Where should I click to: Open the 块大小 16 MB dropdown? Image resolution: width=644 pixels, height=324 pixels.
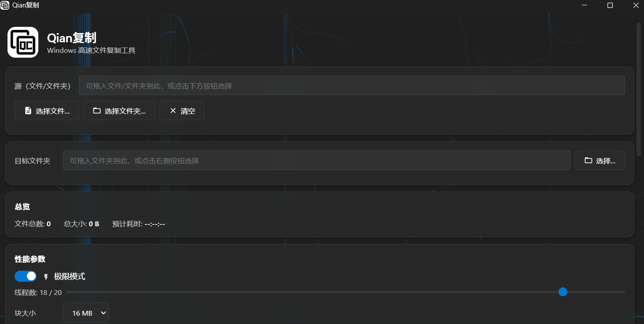click(x=85, y=313)
